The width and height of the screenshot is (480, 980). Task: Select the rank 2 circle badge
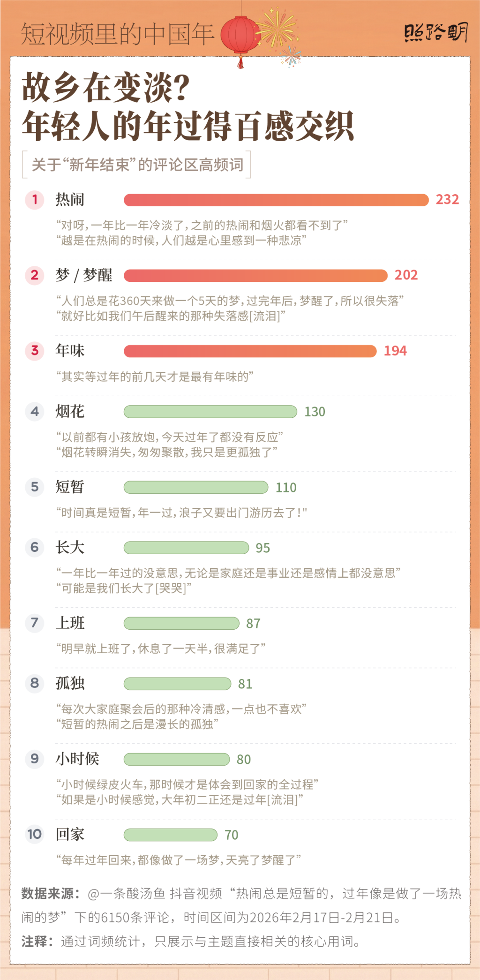pos(35,275)
